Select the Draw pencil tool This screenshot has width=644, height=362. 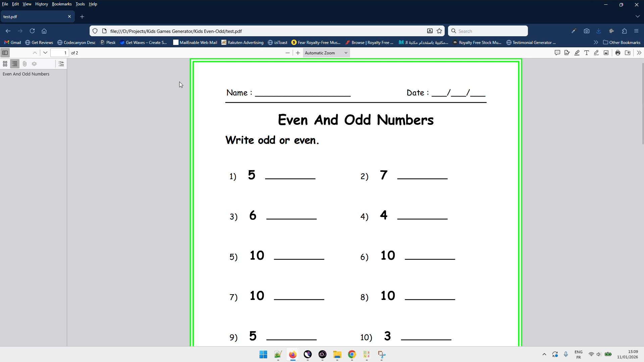pyautogui.click(x=596, y=53)
